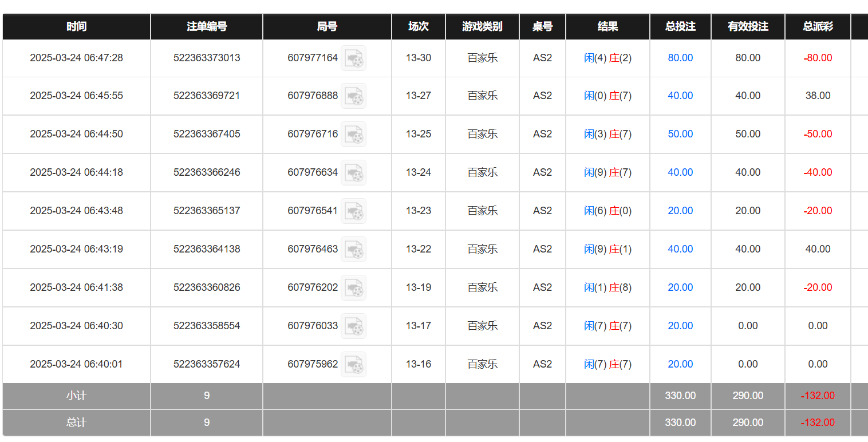The image size is (868, 442).
Task: Click the 总派彩 column header
Action: tap(818, 26)
